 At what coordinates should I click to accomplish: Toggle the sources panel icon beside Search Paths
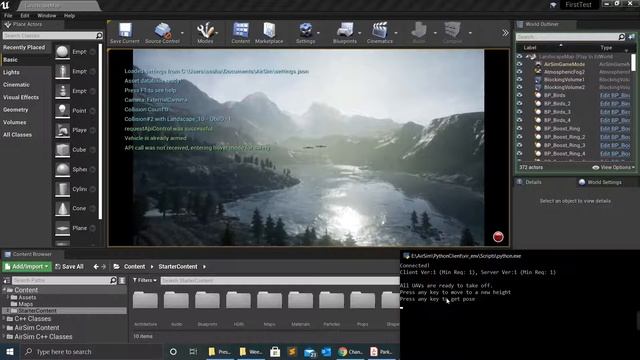point(7,280)
